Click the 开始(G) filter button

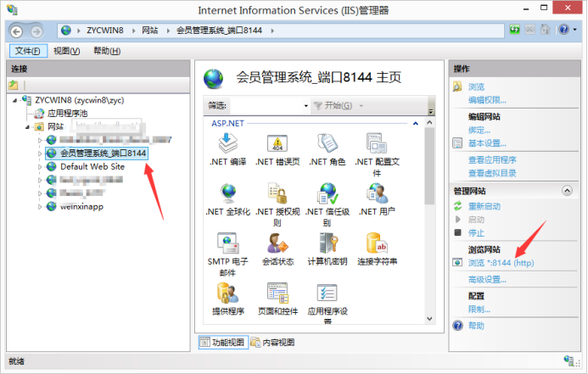point(333,106)
